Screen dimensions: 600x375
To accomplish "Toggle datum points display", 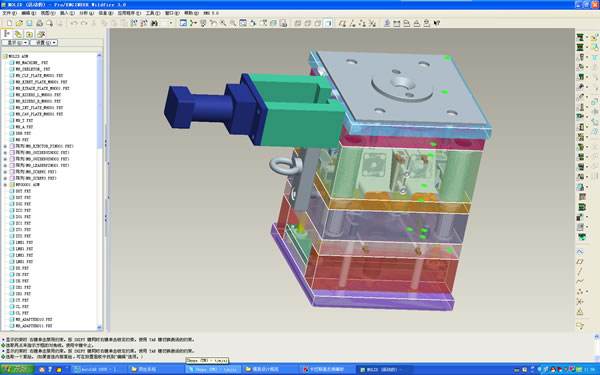I will click(x=362, y=23).
